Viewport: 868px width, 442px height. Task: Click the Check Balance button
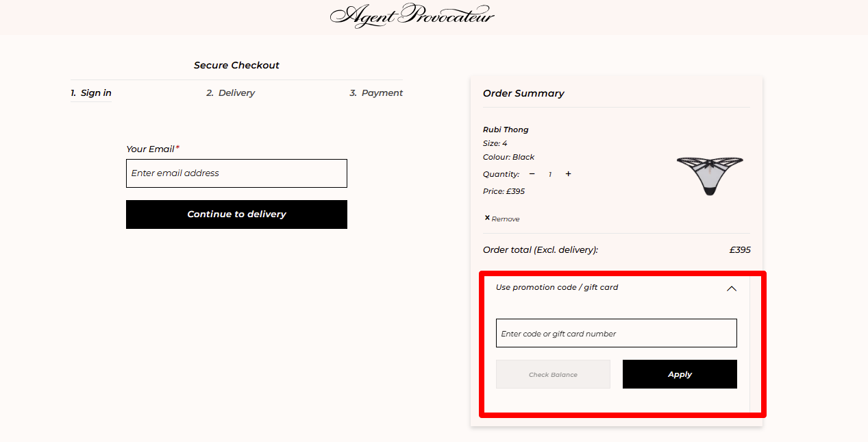coord(553,374)
